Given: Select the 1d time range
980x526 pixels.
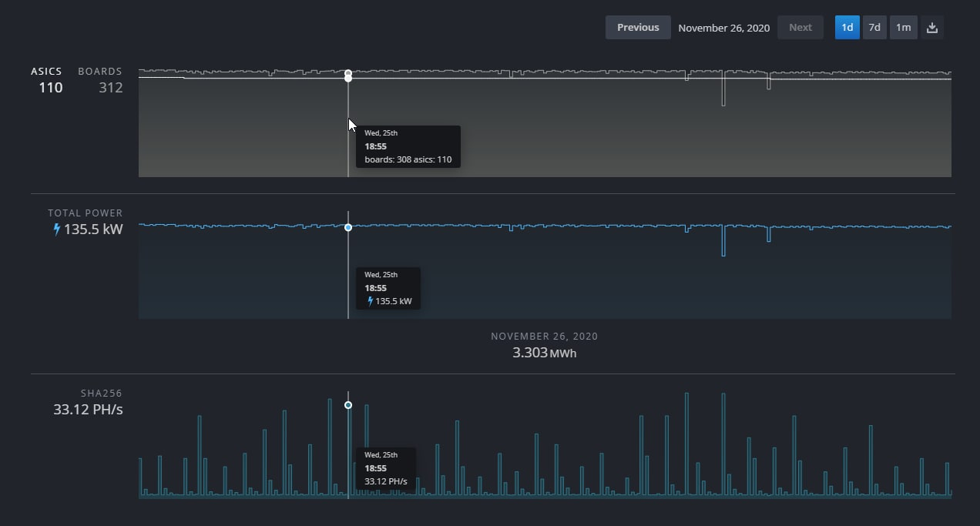Looking at the screenshot, I should coord(847,28).
